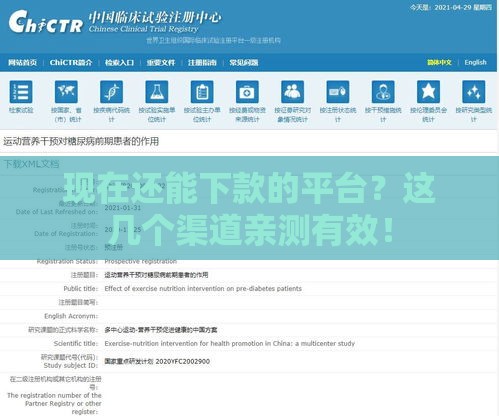The width and height of the screenshot is (499, 416).
Task: Click the today's date 2021-04-29 text
Action: tap(451, 7)
